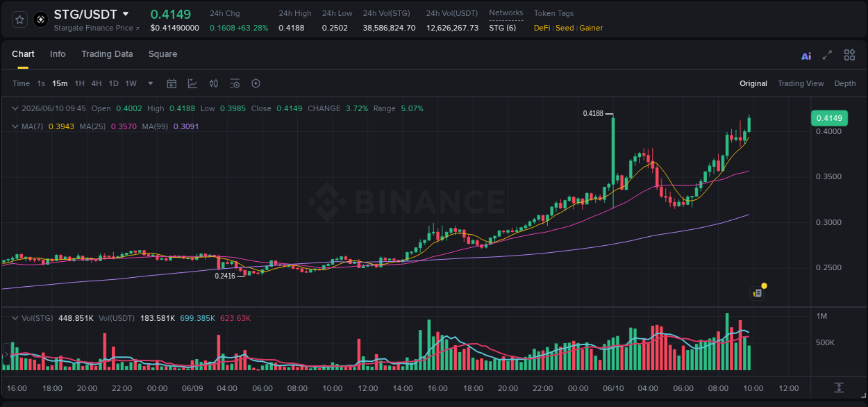Expand the left side panel handle
This screenshot has width=868, height=407.
[7, 355]
